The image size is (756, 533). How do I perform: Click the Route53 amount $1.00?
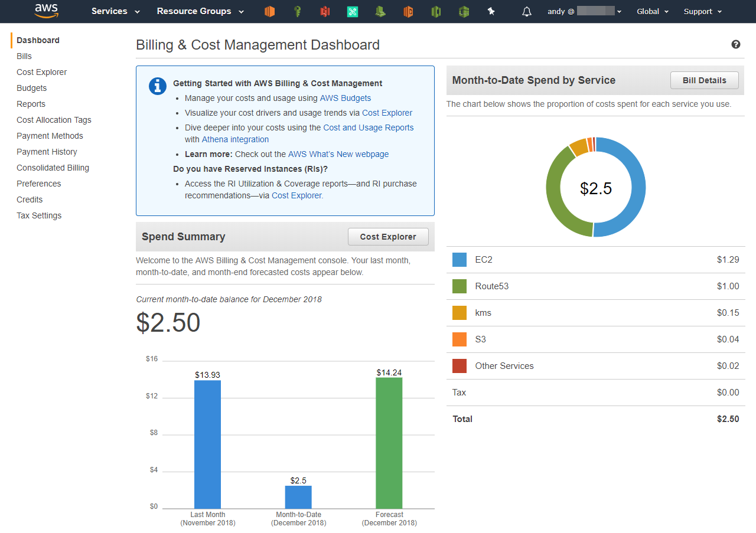728,286
